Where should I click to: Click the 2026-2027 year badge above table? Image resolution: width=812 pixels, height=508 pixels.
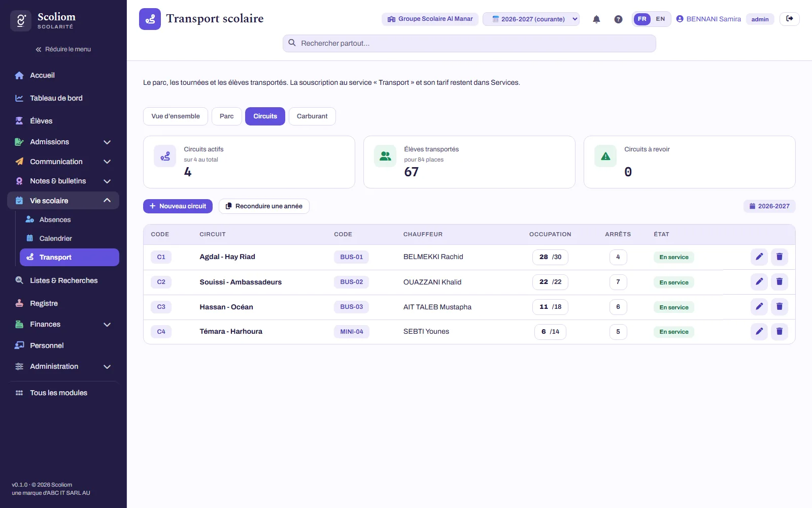pyautogui.click(x=769, y=206)
